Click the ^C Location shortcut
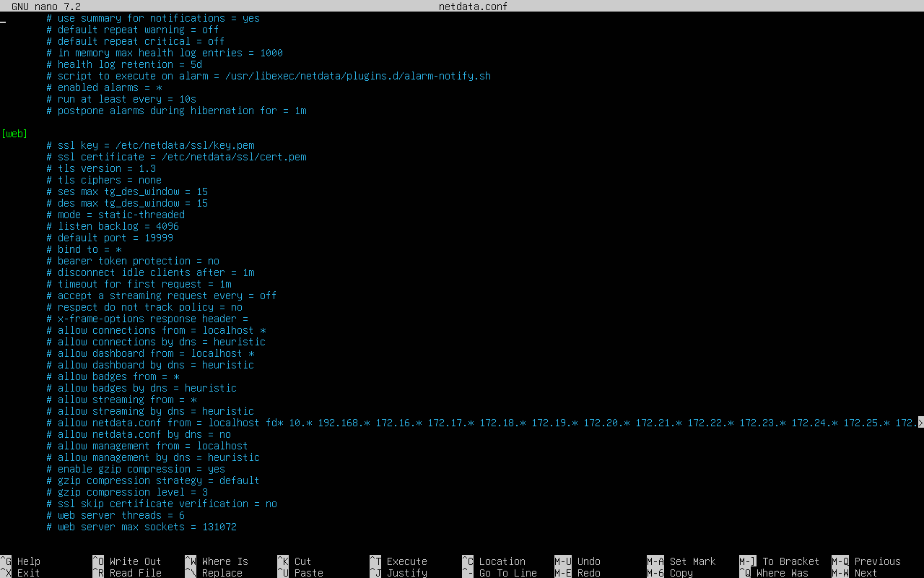The height and width of the screenshot is (578, 924). [x=494, y=561]
